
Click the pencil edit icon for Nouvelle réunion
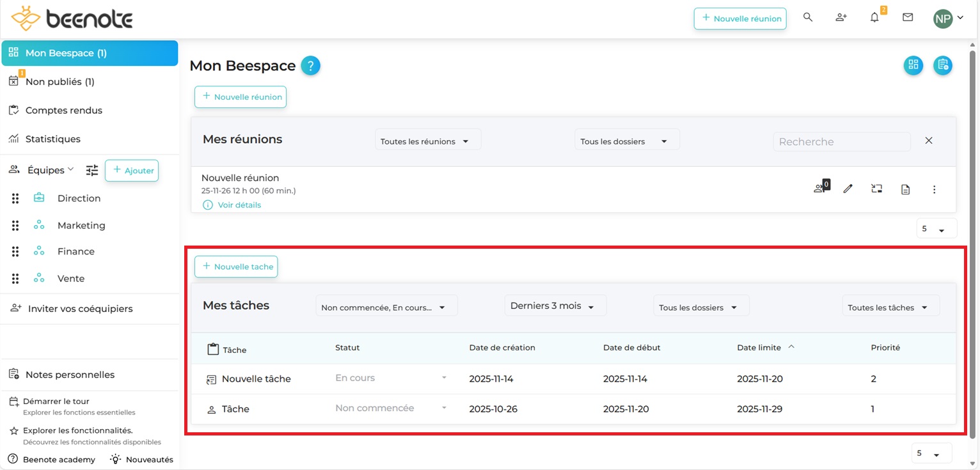(x=848, y=189)
